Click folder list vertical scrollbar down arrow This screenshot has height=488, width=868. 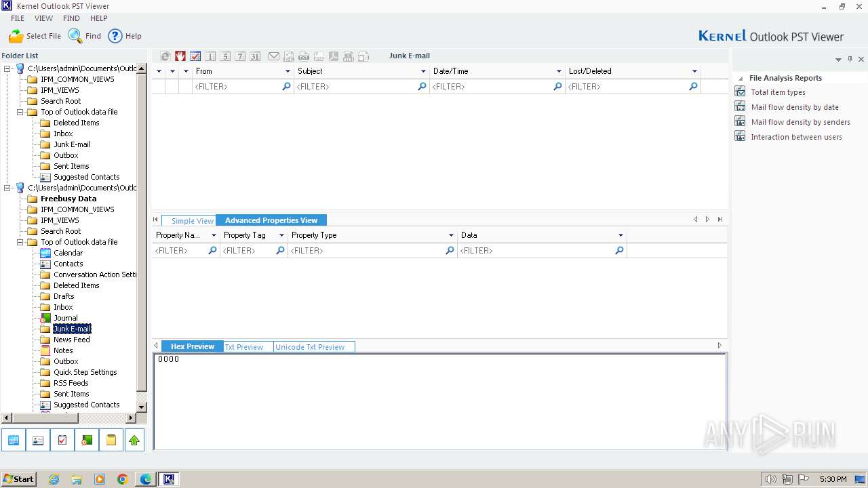tap(142, 407)
